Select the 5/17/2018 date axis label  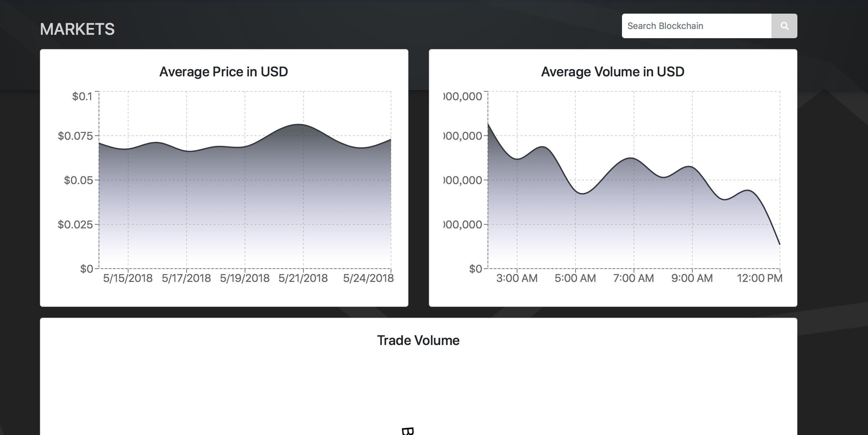pyautogui.click(x=186, y=278)
